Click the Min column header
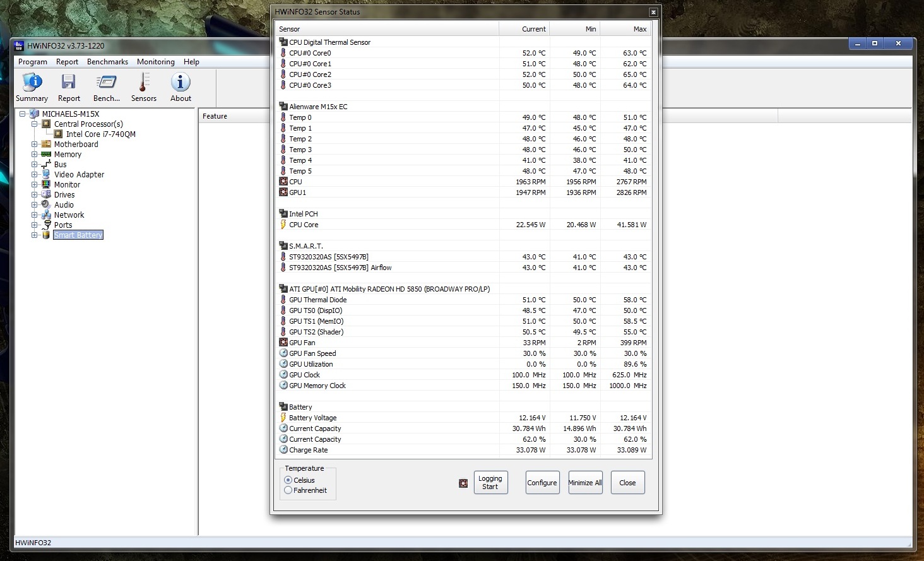This screenshot has height=561, width=924. click(574, 29)
